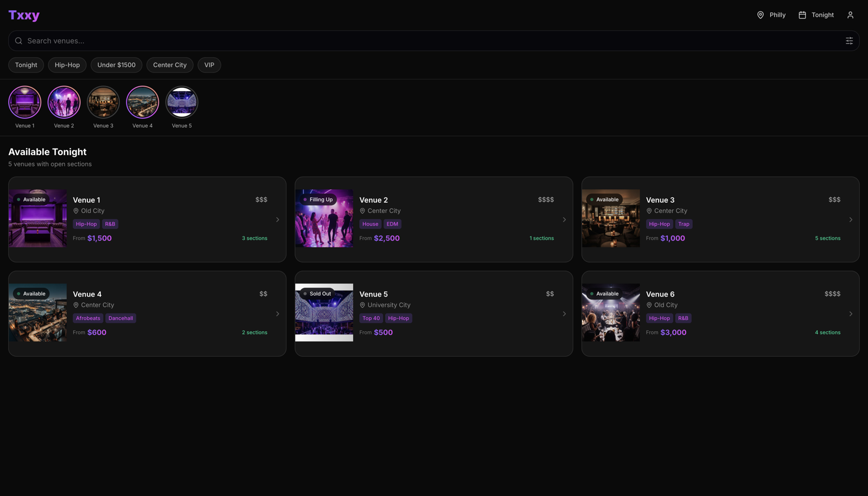This screenshot has width=868, height=496.
Task: Click the $2,500 price on Venue 2
Action: [387, 238]
